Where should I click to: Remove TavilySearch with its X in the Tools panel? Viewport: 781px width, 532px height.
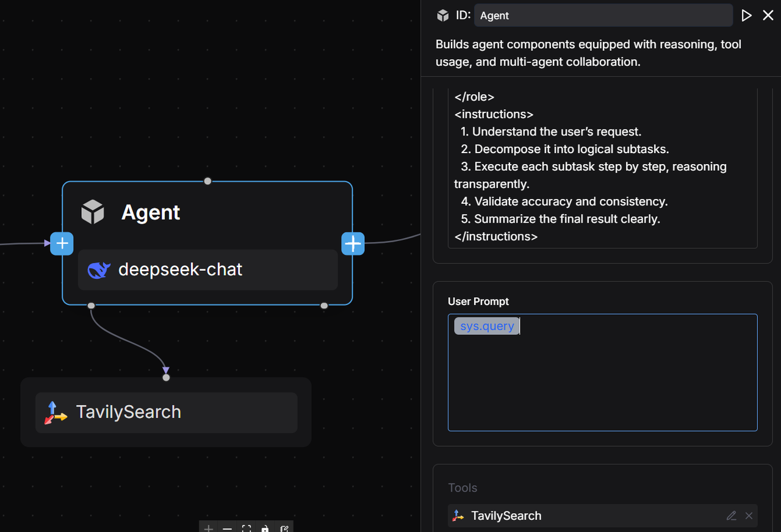pos(749,516)
